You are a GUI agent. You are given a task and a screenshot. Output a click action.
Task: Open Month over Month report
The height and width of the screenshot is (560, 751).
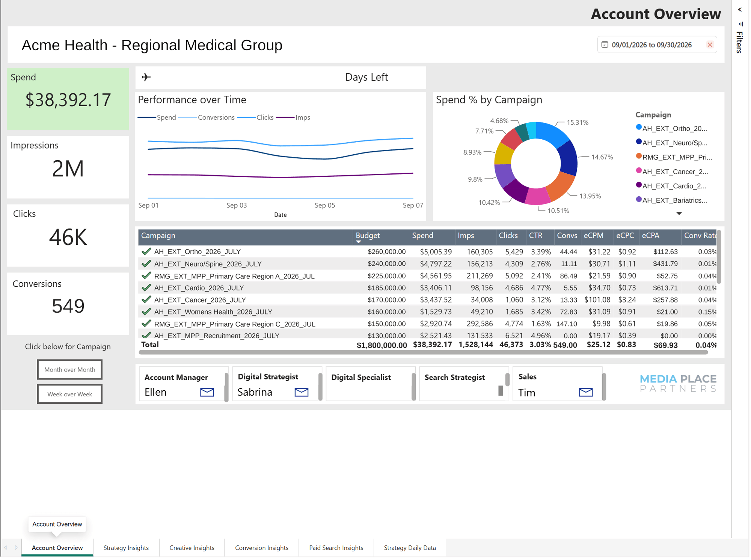[x=69, y=369]
